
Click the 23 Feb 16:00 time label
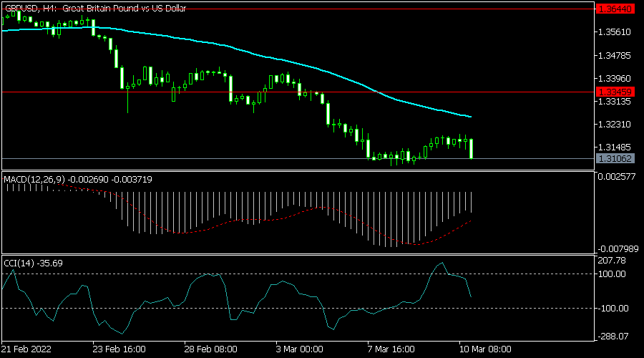119,349
